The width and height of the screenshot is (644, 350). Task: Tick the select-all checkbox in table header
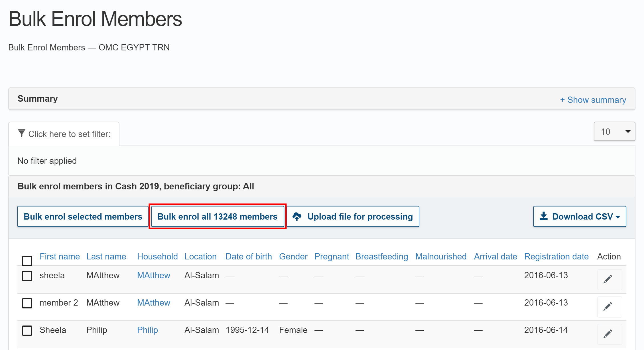27,261
